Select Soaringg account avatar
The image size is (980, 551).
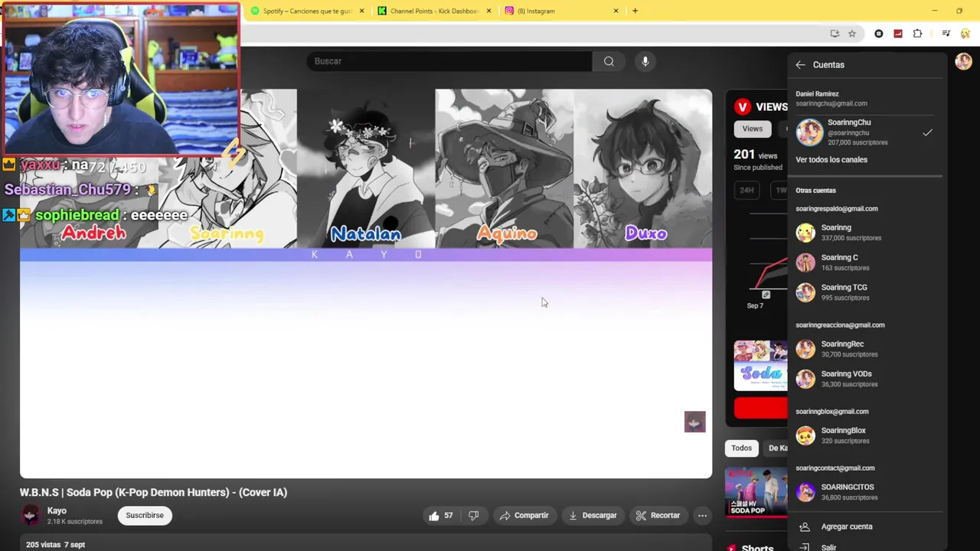[805, 233]
